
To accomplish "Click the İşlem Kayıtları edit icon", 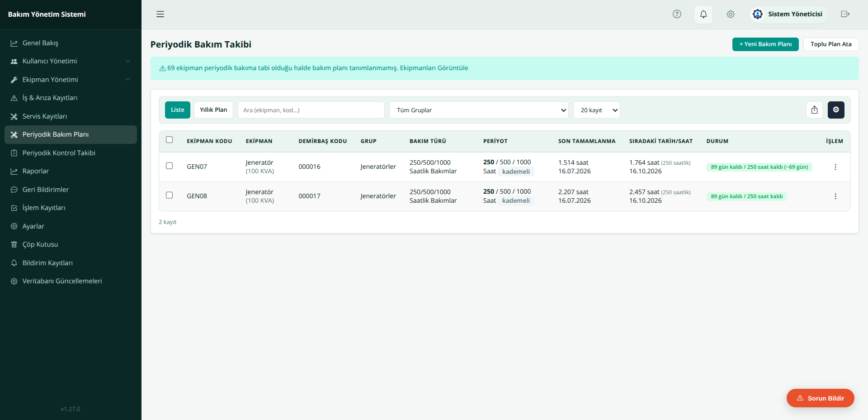I will (x=14, y=208).
